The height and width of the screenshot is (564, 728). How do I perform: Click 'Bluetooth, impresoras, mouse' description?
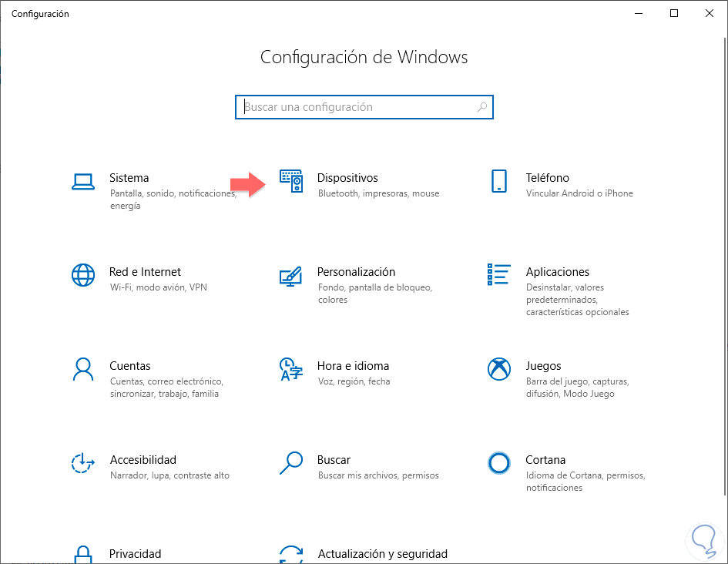[378, 193]
